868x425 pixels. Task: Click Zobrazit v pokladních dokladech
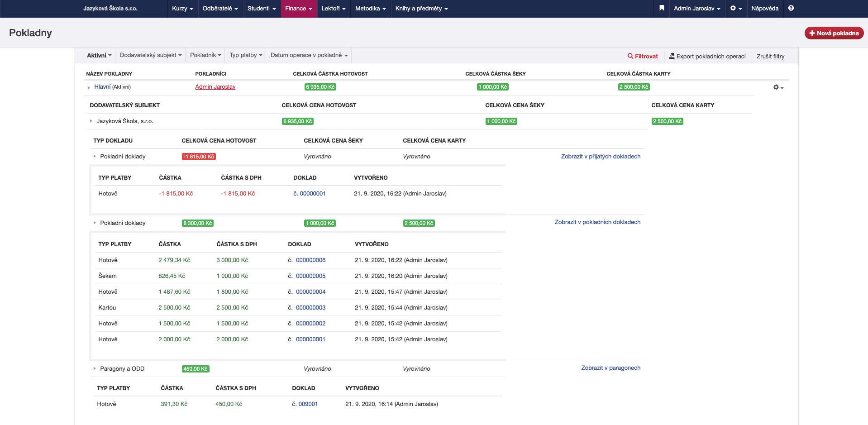pos(597,222)
